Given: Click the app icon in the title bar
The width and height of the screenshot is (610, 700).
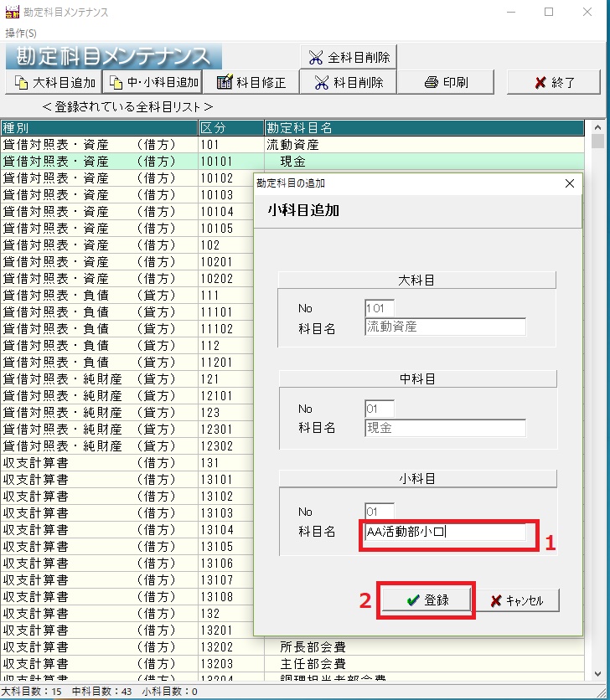Looking at the screenshot, I should [x=12, y=12].
